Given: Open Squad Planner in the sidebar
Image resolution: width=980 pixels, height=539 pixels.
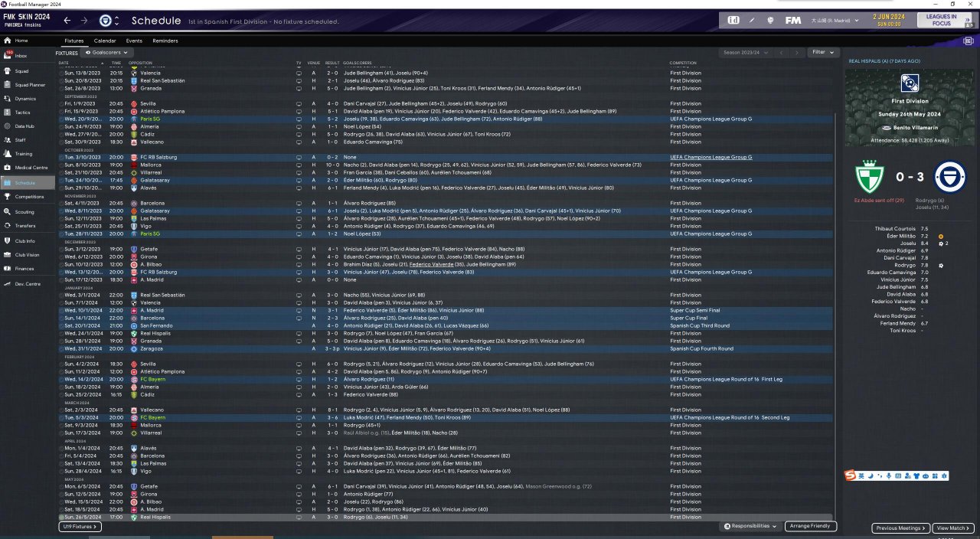Looking at the screenshot, I should 28,84.
